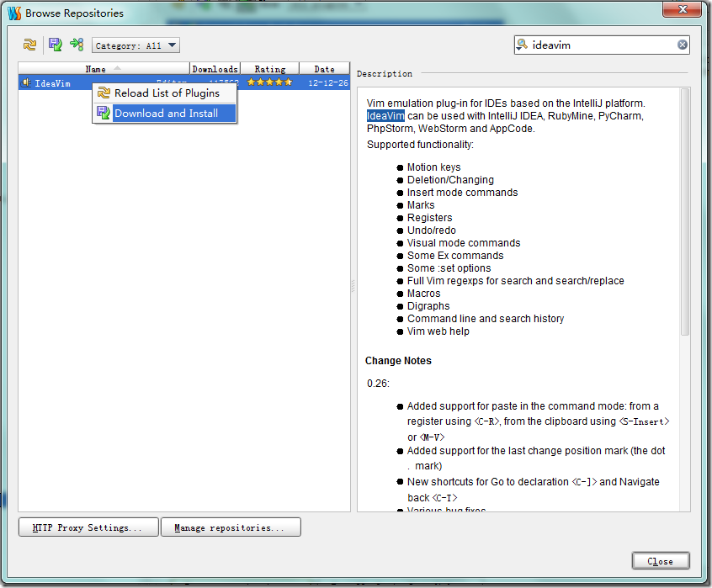Viewport: 712px width, 588px height.
Task: Click the '0.26:' version text
Action: tap(378, 384)
